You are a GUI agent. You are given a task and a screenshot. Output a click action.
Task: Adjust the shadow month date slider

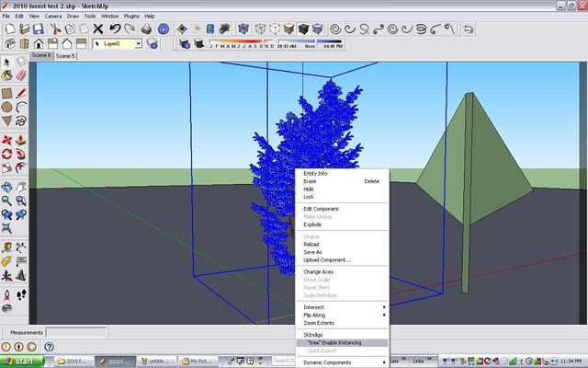pos(241,43)
